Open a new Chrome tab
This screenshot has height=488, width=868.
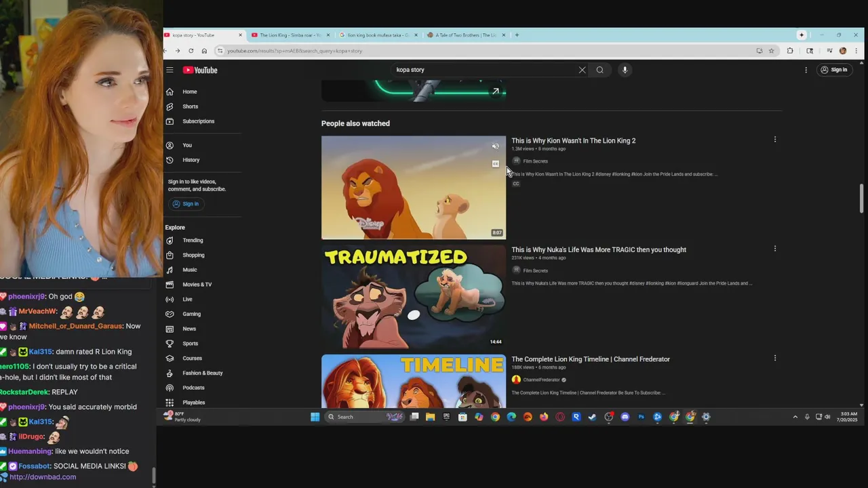[x=517, y=35]
